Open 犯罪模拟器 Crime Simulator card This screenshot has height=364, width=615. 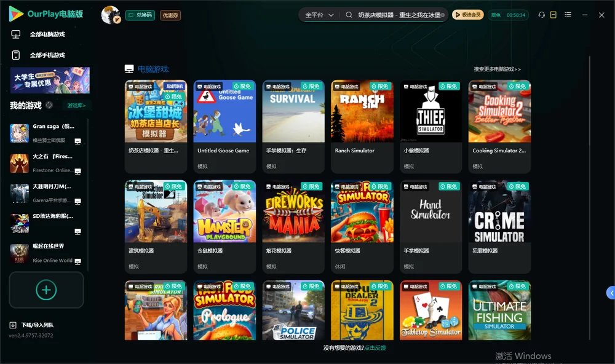click(499, 227)
